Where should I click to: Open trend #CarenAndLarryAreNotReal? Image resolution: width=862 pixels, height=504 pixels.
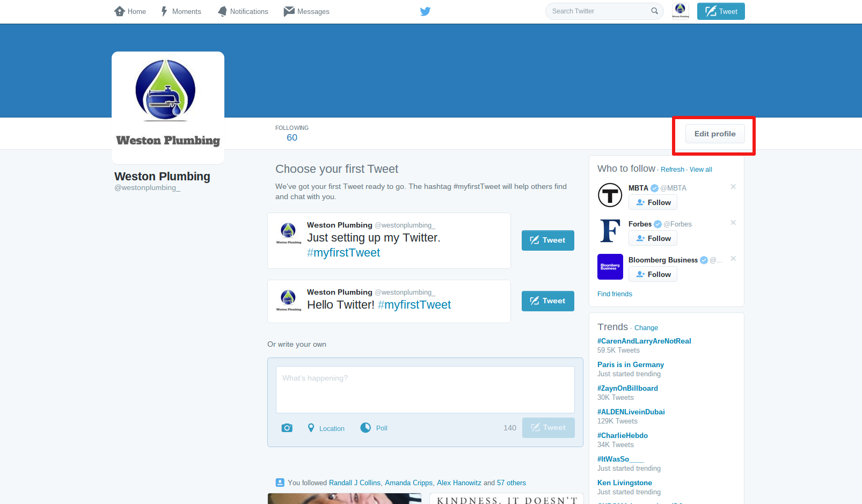point(644,341)
